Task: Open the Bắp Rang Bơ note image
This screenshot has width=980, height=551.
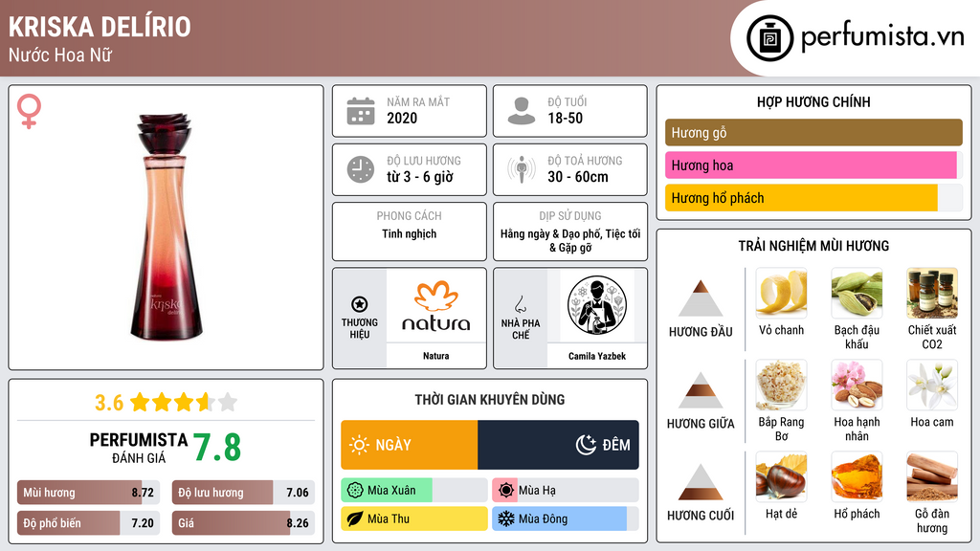Action: click(x=781, y=385)
